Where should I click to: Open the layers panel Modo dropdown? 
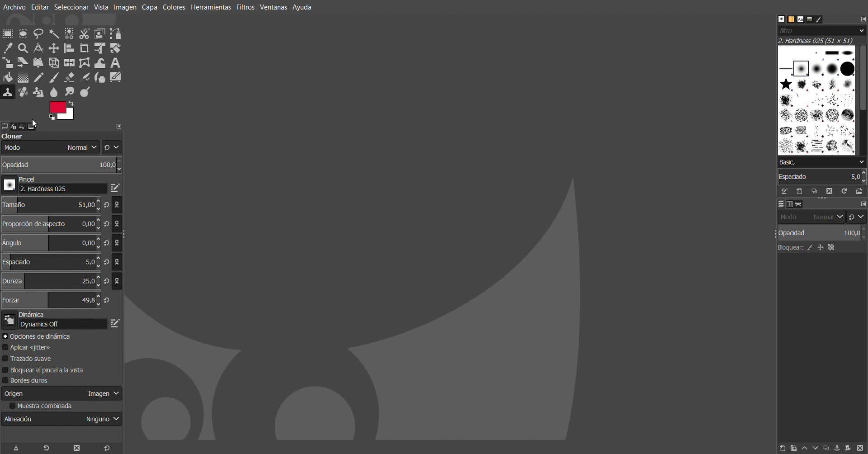click(x=811, y=217)
